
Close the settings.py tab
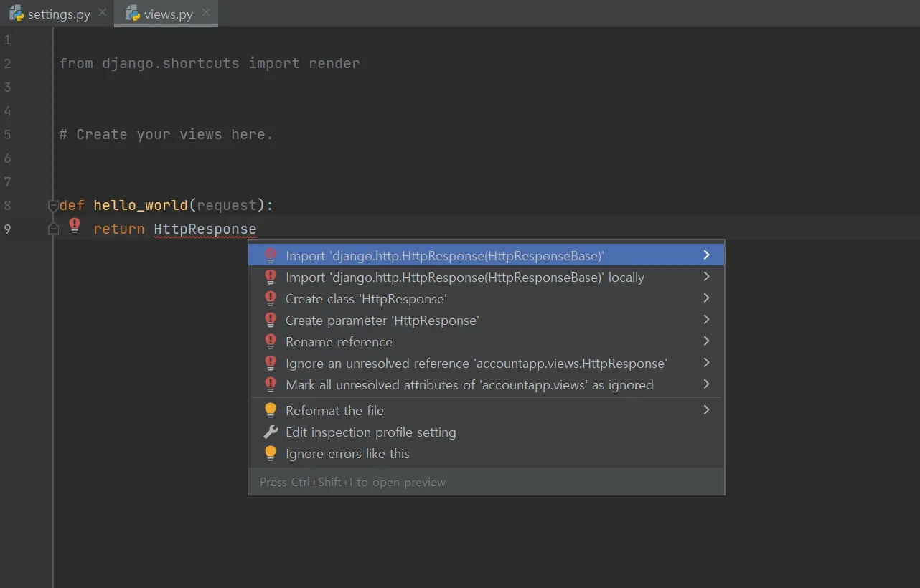[103, 13]
